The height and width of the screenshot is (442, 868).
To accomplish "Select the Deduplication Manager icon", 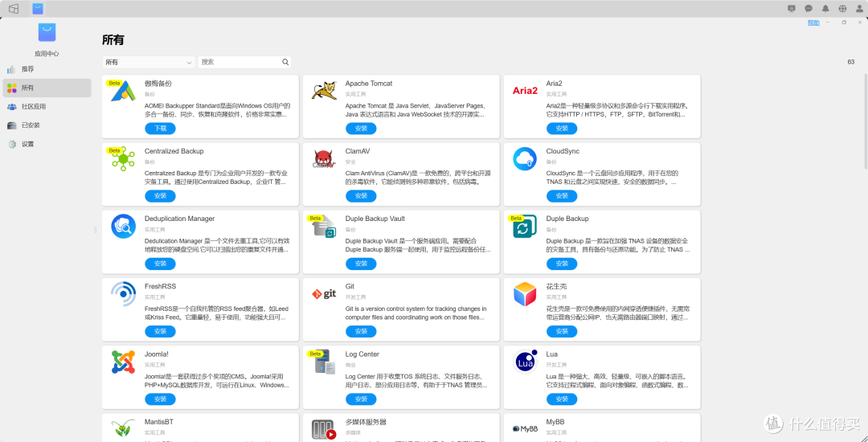I will [x=124, y=227].
